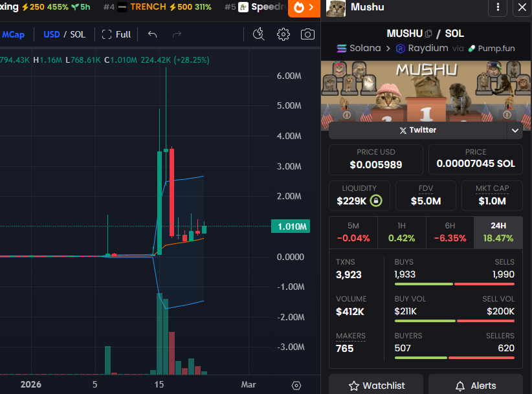
Task: Select USD chart denomination
Action: pyautogui.click(x=52, y=34)
